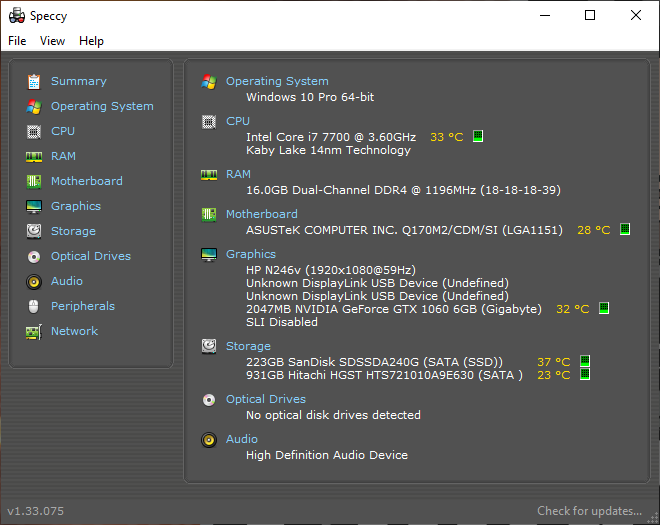Viewport: 660px width, 525px height.
Task: Open the Help menu
Action: point(91,41)
